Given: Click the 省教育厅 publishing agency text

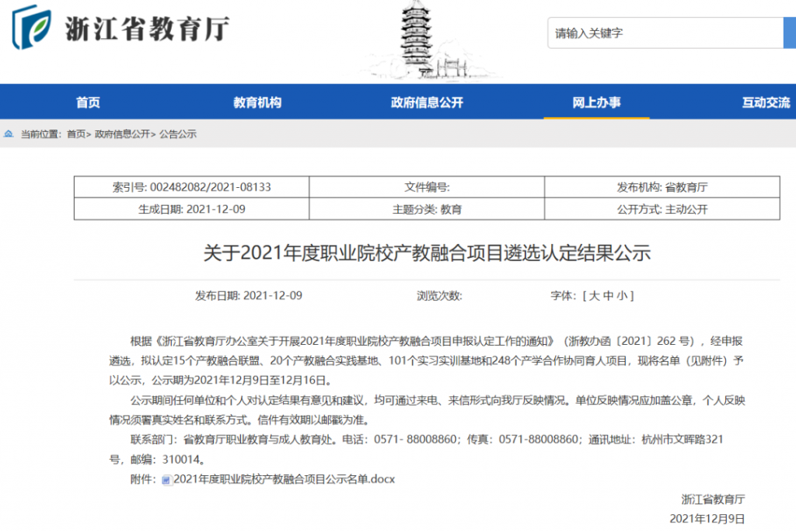Looking at the screenshot, I should pos(688,186).
